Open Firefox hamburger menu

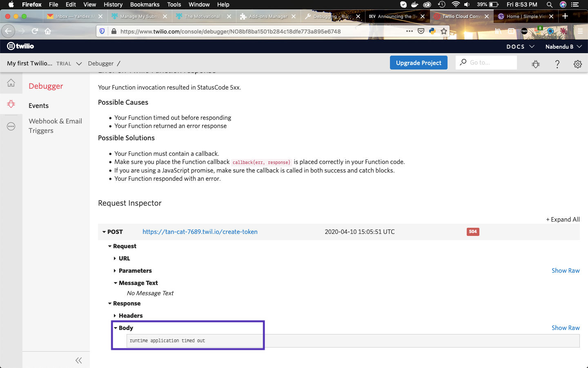point(580,31)
